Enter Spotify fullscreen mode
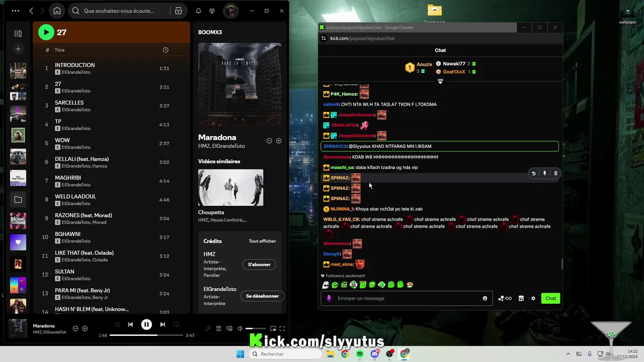 282,329
